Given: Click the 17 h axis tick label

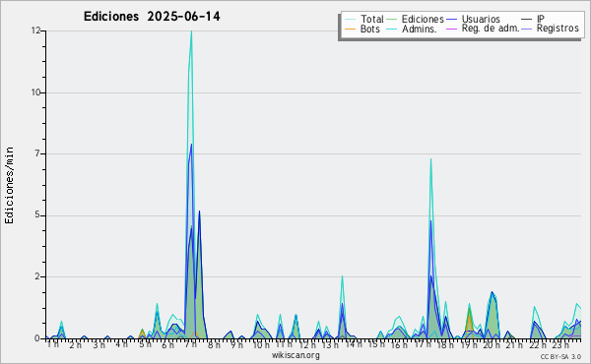Looking at the screenshot, I should [422, 344].
